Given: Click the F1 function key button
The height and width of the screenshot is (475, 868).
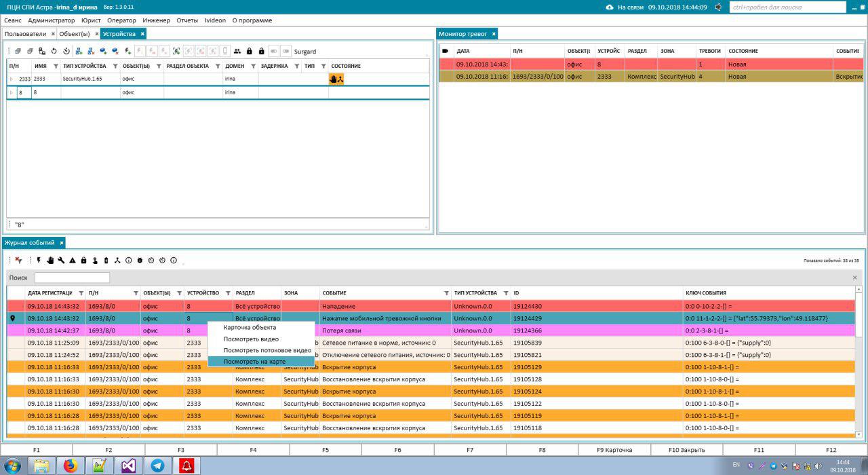Looking at the screenshot, I should click(37, 450).
